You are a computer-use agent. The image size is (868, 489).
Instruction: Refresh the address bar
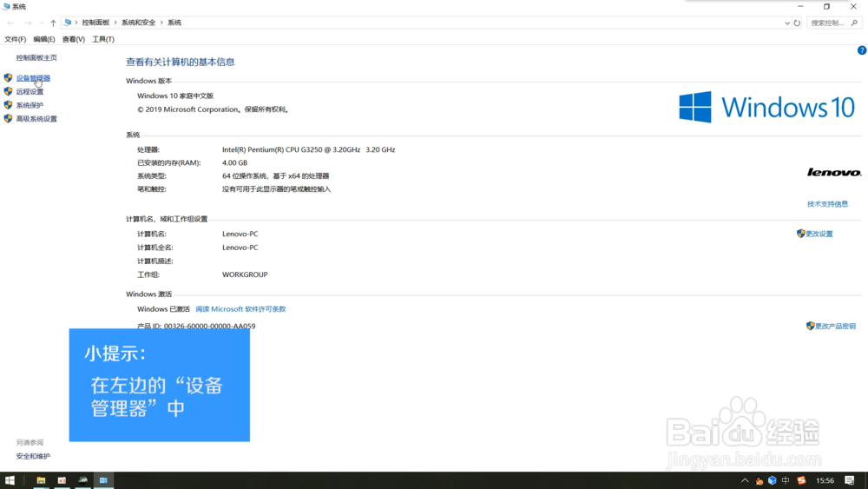pyautogui.click(x=797, y=23)
